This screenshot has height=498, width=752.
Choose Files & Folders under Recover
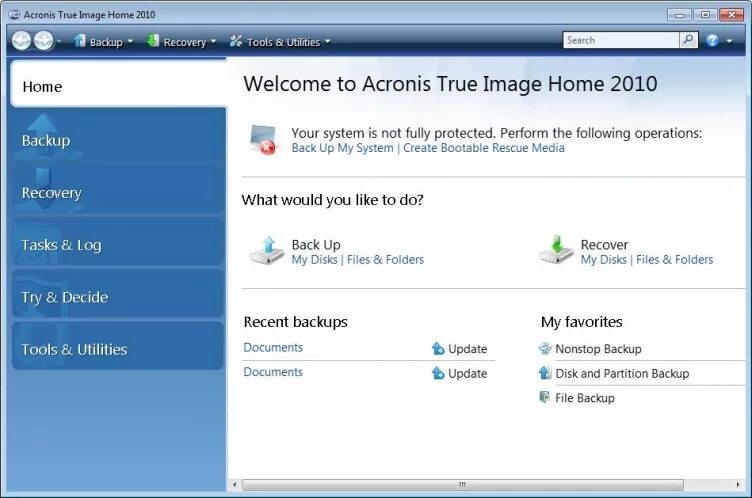(x=674, y=260)
